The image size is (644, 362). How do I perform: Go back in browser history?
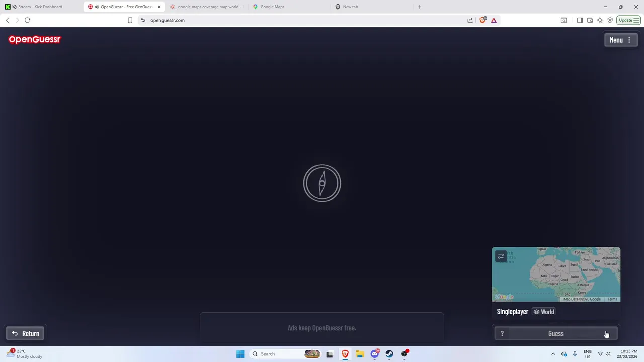[7, 20]
